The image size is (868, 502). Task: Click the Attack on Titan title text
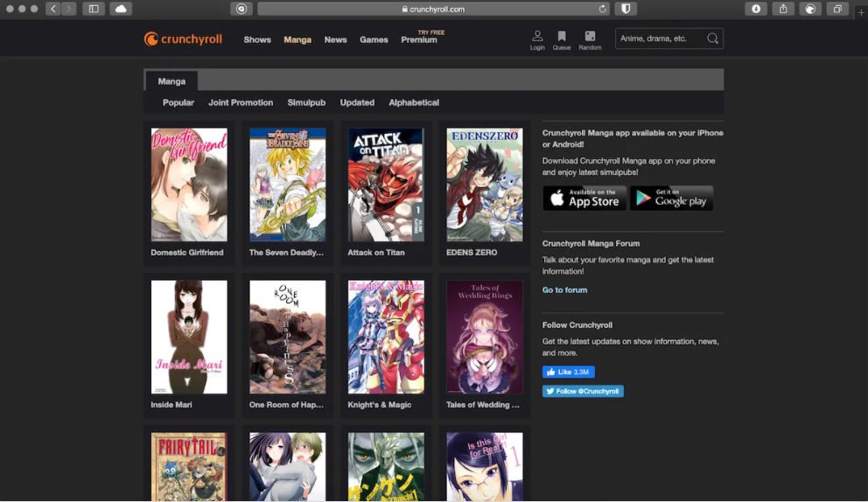click(376, 253)
